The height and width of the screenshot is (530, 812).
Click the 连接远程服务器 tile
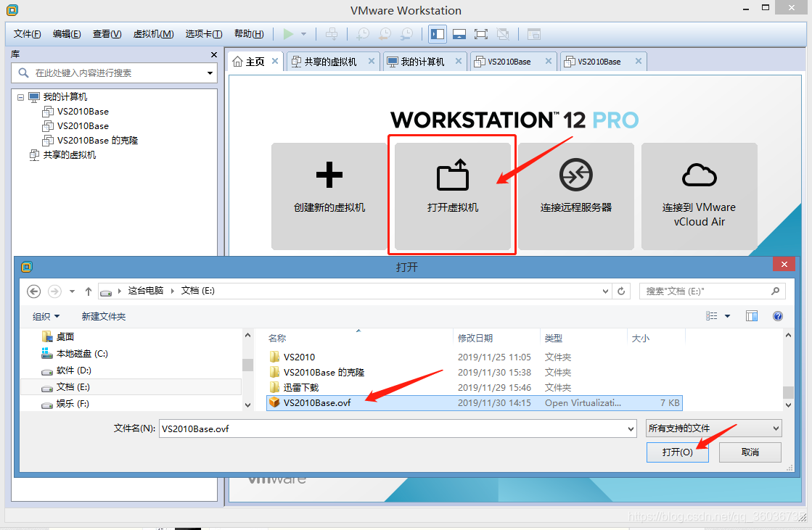pos(576,196)
